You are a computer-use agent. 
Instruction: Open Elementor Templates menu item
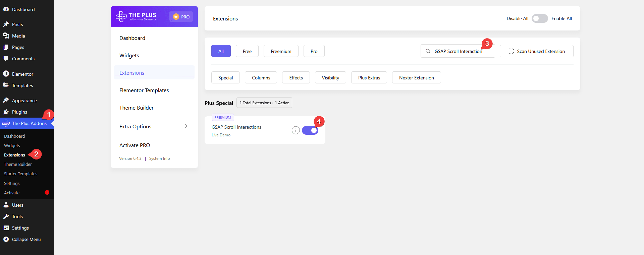[154, 90]
